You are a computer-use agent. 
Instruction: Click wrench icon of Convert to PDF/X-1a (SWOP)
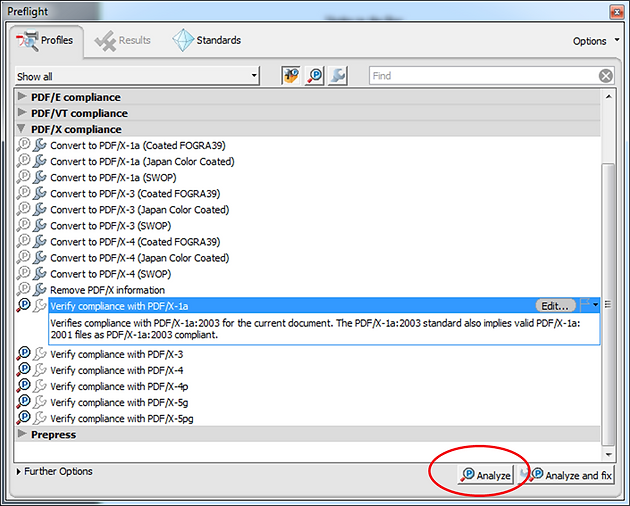pyautogui.click(x=39, y=177)
